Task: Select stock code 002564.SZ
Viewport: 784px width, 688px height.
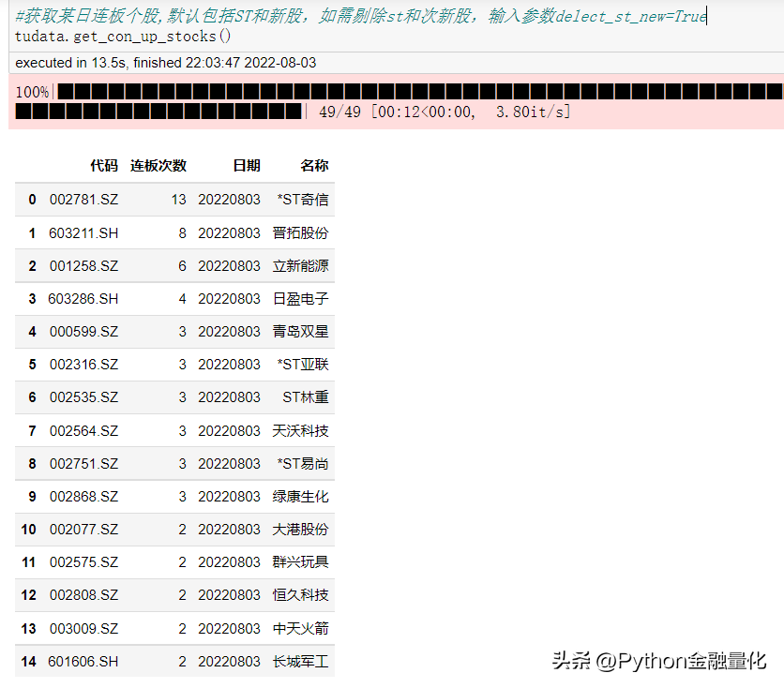Action: 84,431
